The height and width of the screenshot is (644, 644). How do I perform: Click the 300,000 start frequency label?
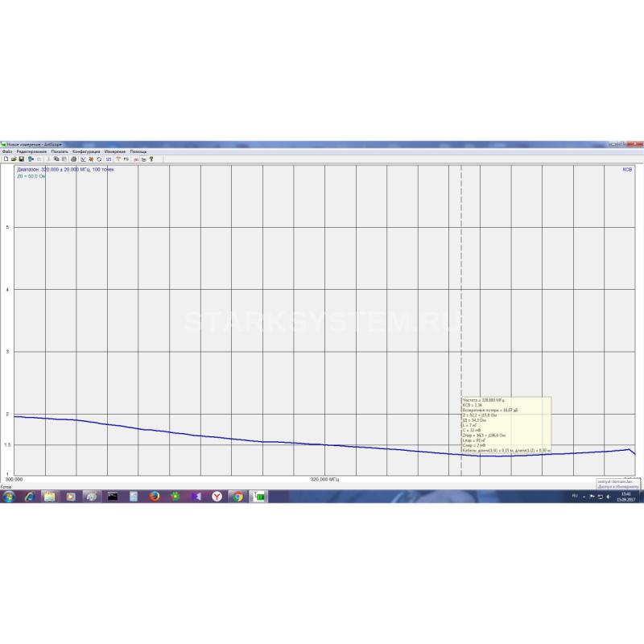14,479
